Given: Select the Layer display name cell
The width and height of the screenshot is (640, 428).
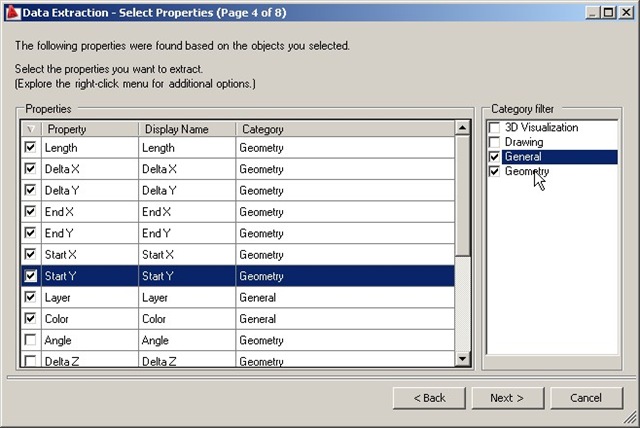Looking at the screenshot, I should [x=187, y=297].
